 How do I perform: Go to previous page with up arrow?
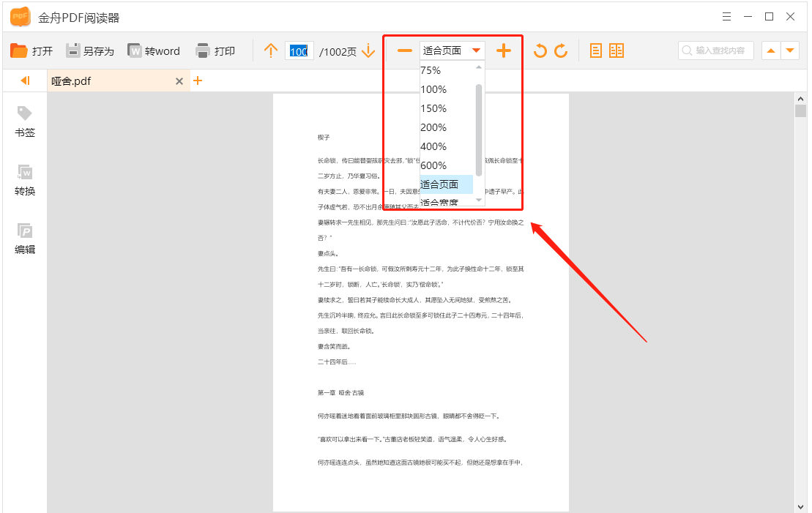(x=269, y=50)
